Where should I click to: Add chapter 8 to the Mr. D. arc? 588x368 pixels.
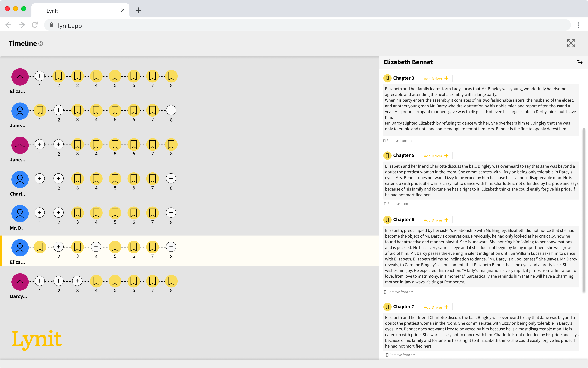171,213
